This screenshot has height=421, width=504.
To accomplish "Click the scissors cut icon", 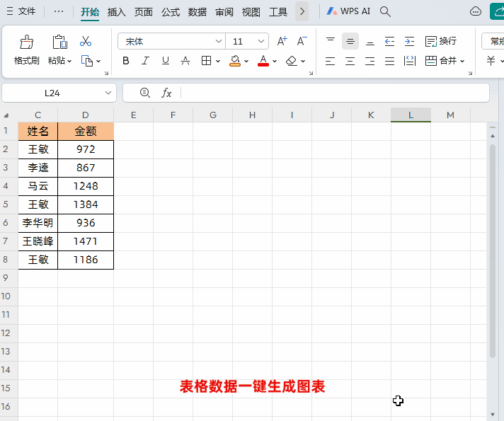I will [x=86, y=42].
